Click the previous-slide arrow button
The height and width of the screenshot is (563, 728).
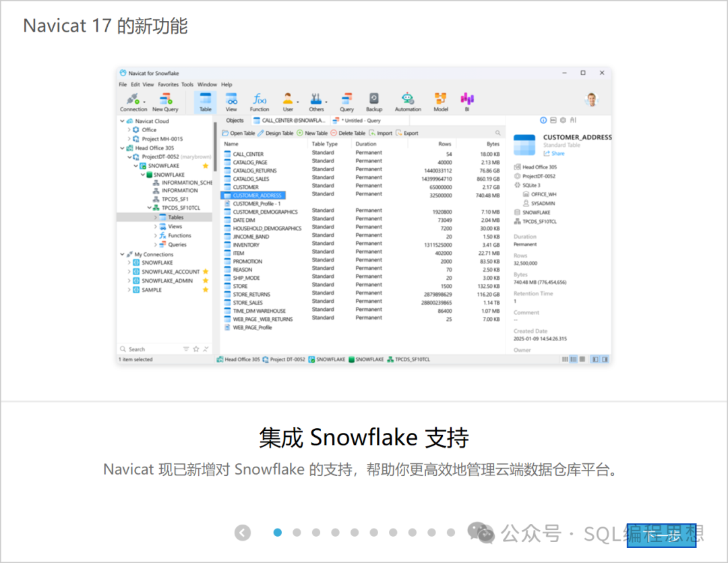tap(243, 533)
